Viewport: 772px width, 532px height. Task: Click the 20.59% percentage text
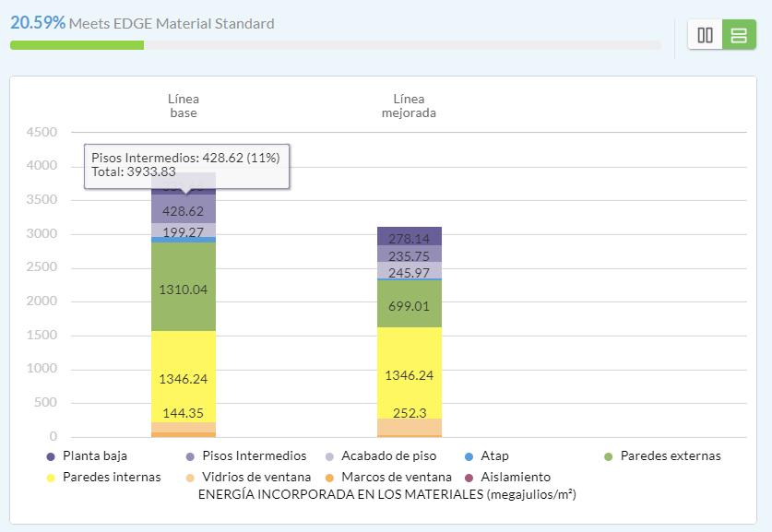point(38,23)
